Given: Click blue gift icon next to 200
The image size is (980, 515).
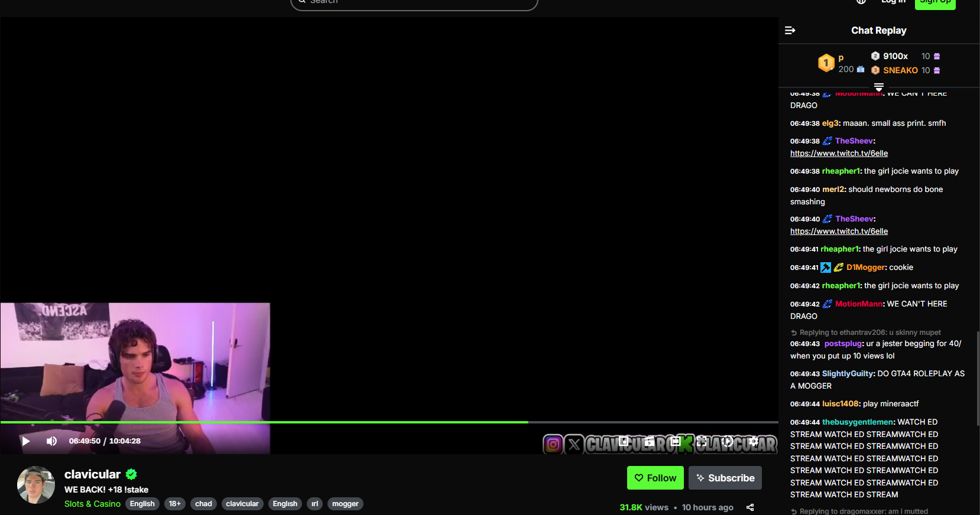Looking at the screenshot, I should (x=861, y=69).
